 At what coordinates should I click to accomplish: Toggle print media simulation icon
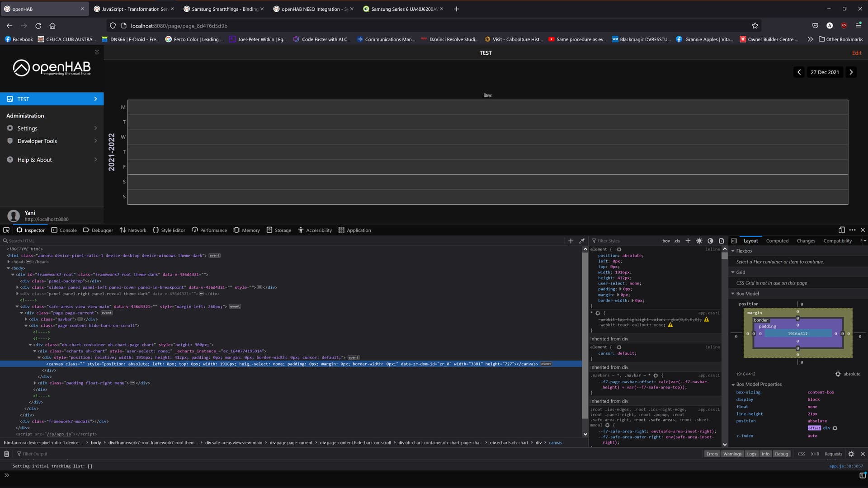722,241
